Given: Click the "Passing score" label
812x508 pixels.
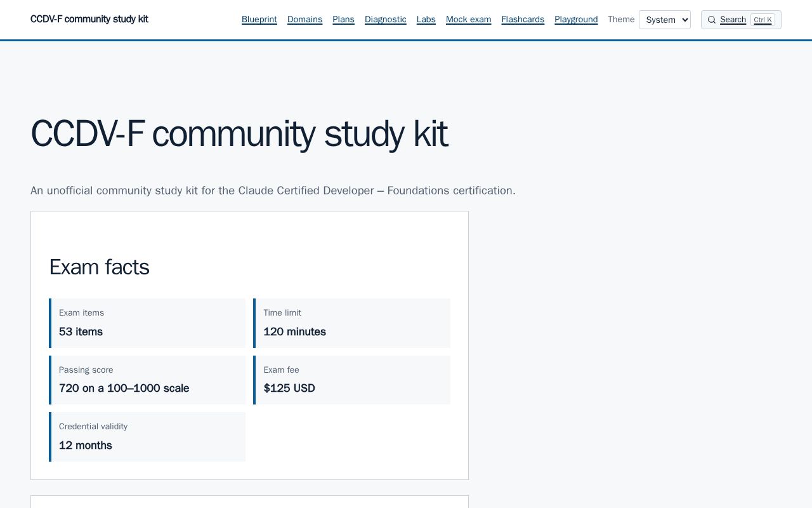Looking at the screenshot, I should (x=86, y=370).
